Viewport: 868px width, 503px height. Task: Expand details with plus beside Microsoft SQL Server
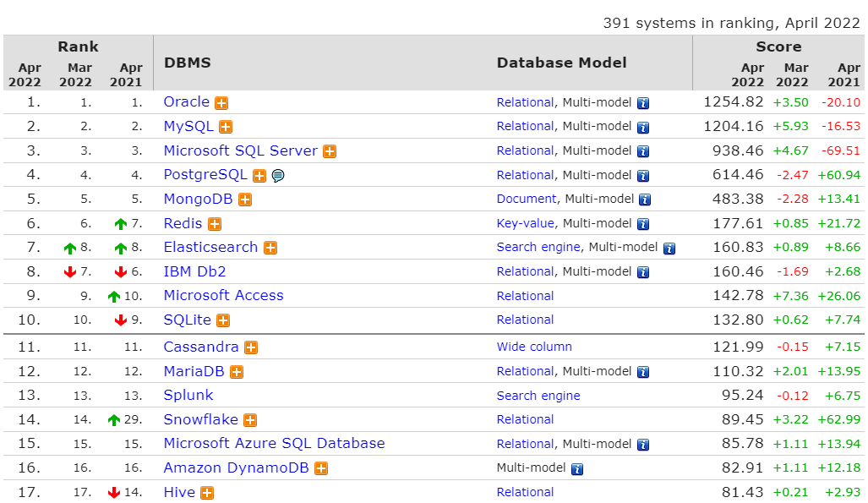(x=330, y=151)
